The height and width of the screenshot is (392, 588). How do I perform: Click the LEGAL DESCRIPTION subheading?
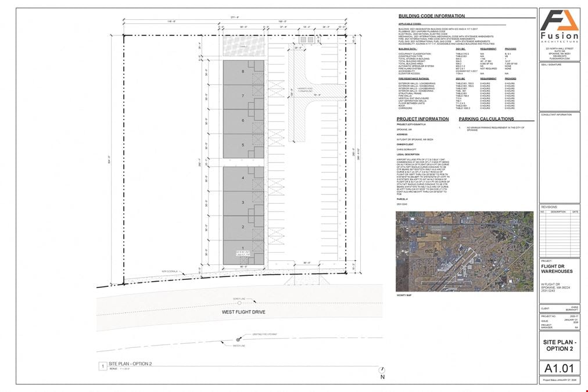click(x=408, y=154)
